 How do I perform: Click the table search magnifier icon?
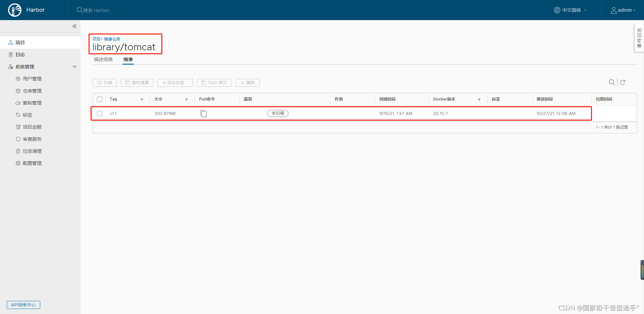coord(612,82)
